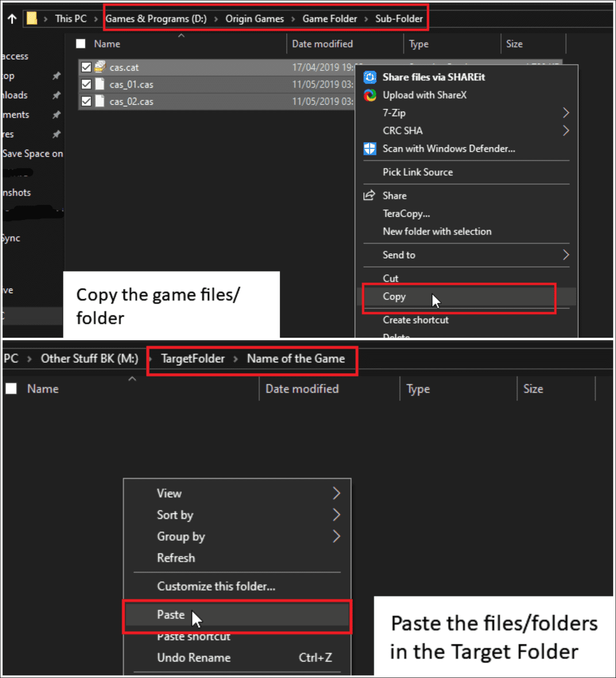Viewport: 616px width, 678px height.
Task: Expand the 7-Zip submenu arrow
Action: [566, 113]
